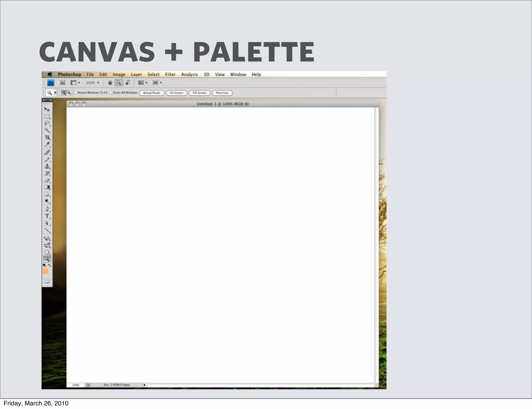Open the 3D menu
Screen dimensions: 532x409
[207, 74]
